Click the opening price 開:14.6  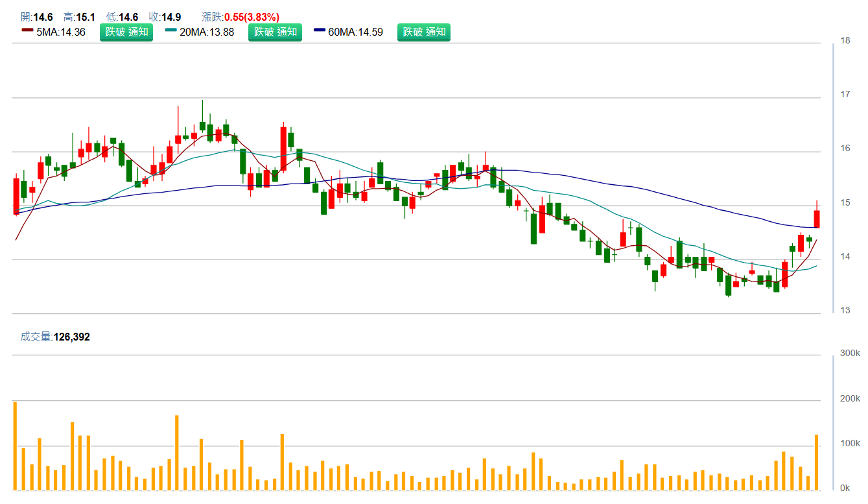pos(36,17)
